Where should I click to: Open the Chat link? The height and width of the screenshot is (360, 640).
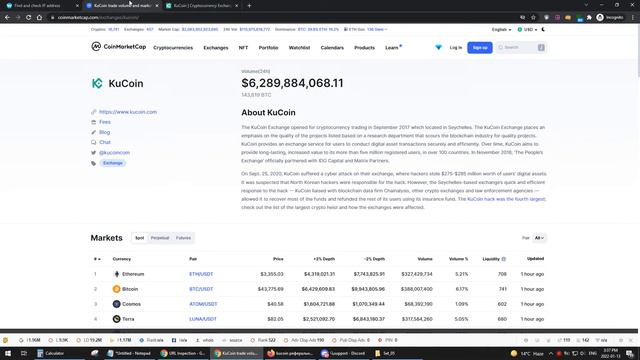click(105, 142)
